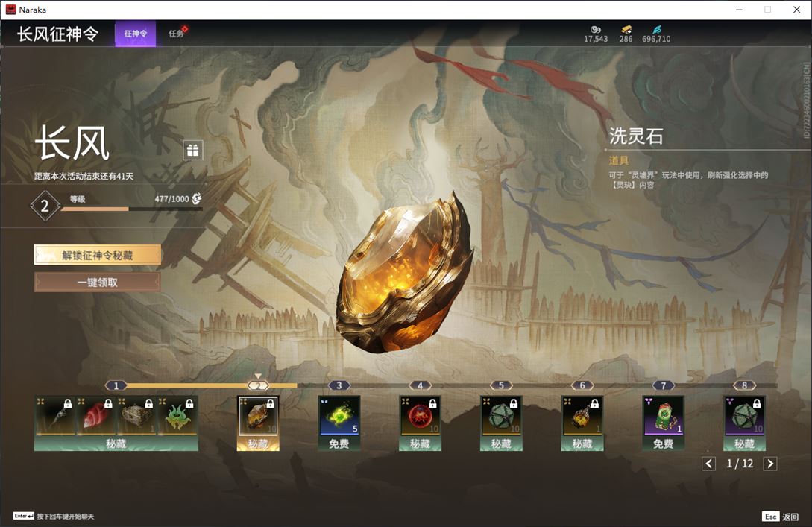Switch to the 征神令 tab
Screen dimensions: 812x527
pyautogui.click(x=135, y=34)
